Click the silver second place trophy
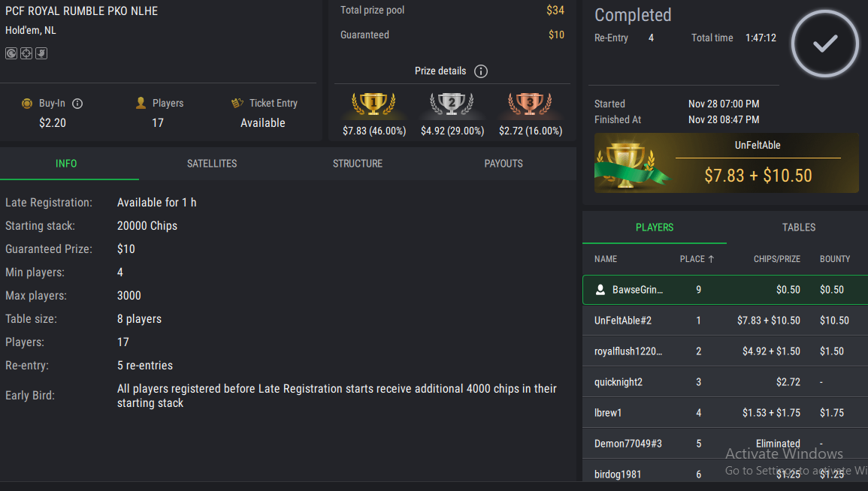Viewport: 868px width, 491px height. 452,104
